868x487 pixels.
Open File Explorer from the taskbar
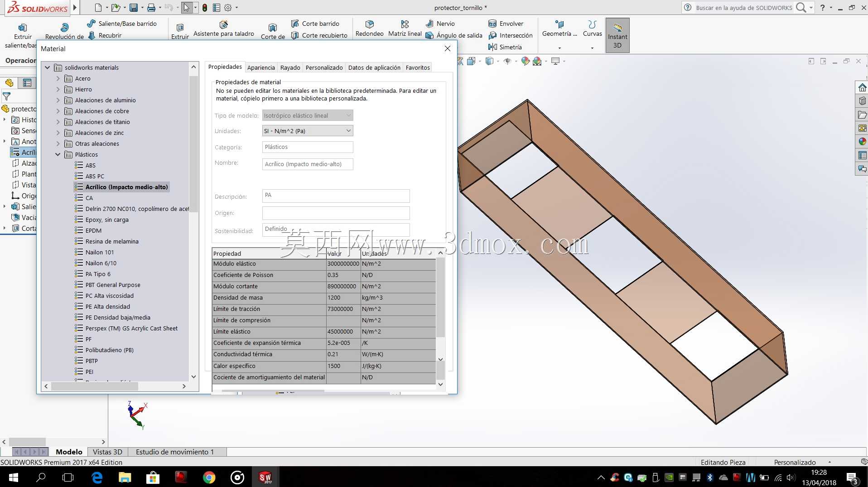[125, 477]
